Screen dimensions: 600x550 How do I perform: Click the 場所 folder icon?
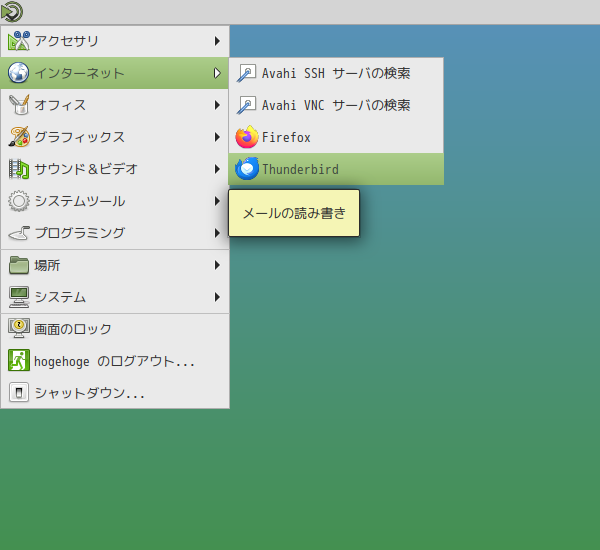pyautogui.click(x=19, y=265)
